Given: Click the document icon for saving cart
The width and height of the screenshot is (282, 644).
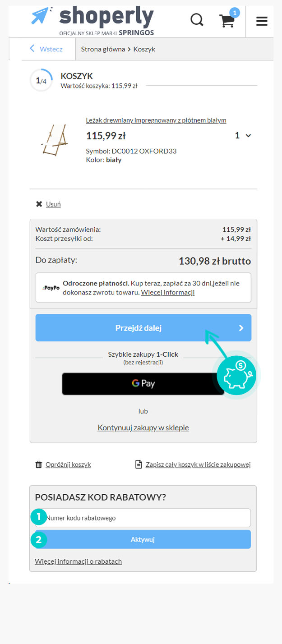Looking at the screenshot, I should click(x=139, y=465).
